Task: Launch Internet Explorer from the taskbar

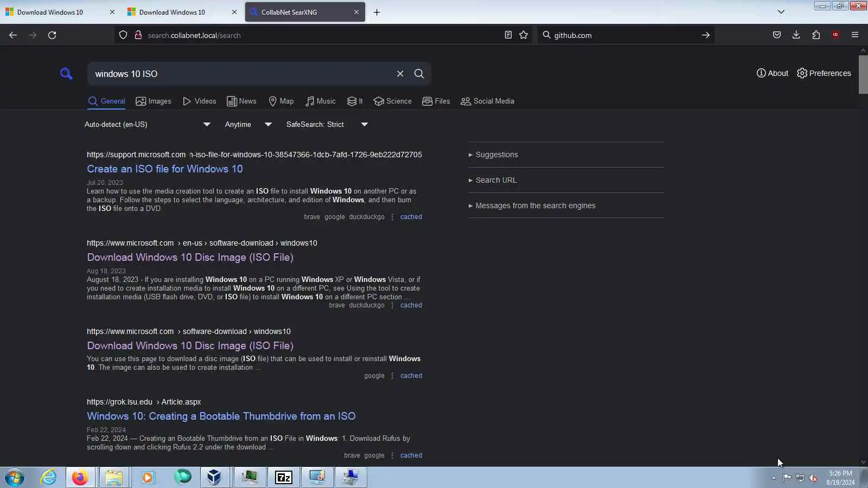Action: [49, 478]
